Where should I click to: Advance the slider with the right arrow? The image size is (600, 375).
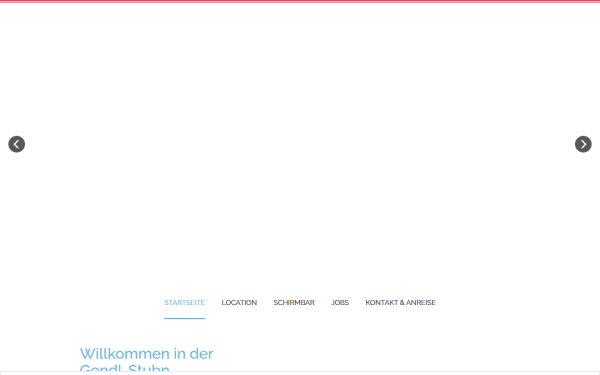583,144
